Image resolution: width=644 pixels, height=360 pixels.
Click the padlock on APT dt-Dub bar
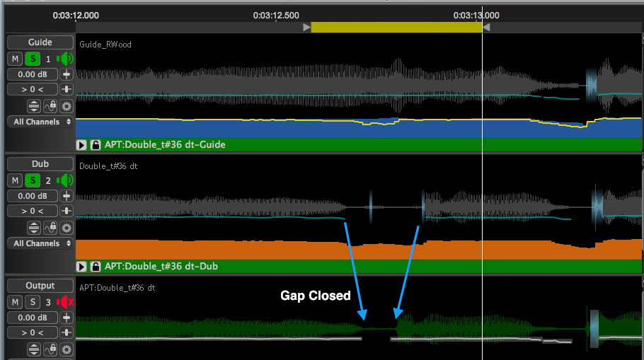click(96, 267)
